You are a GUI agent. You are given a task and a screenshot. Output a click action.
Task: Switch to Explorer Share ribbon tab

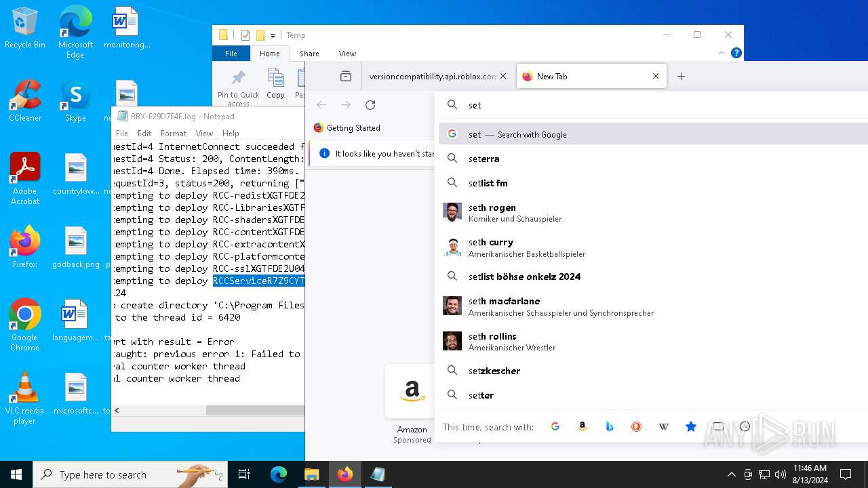[x=309, y=54]
